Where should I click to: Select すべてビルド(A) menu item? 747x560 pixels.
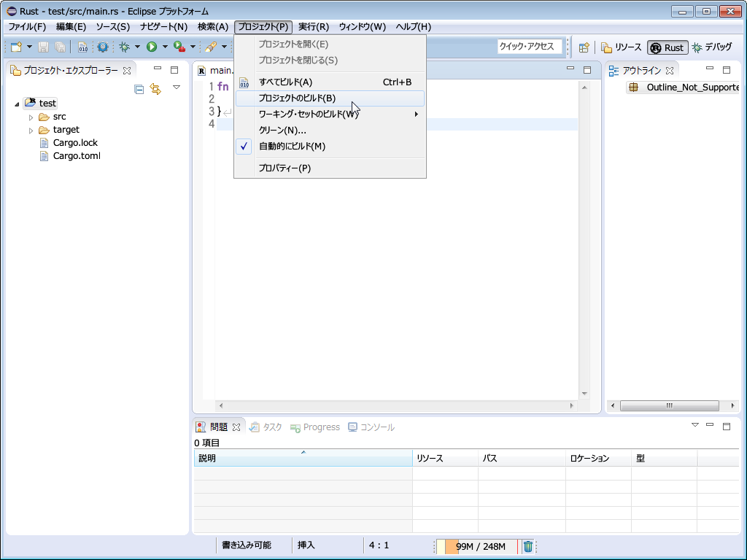[x=330, y=82]
